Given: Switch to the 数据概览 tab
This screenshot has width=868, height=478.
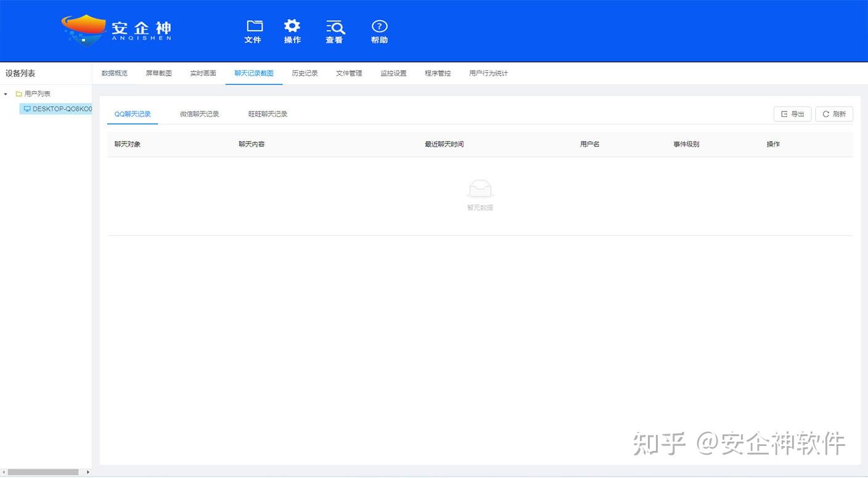Looking at the screenshot, I should [115, 73].
